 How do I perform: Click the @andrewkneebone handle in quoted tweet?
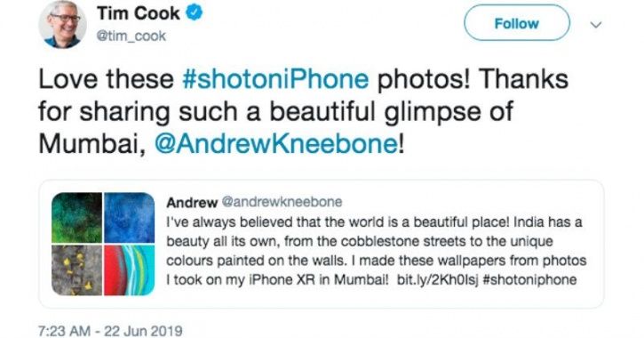[282, 202]
